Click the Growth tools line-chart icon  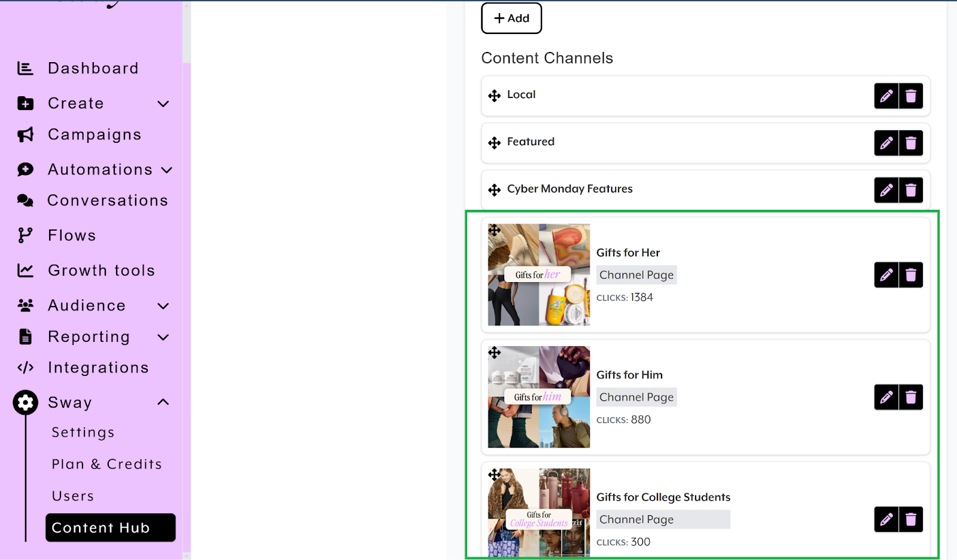point(25,271)
